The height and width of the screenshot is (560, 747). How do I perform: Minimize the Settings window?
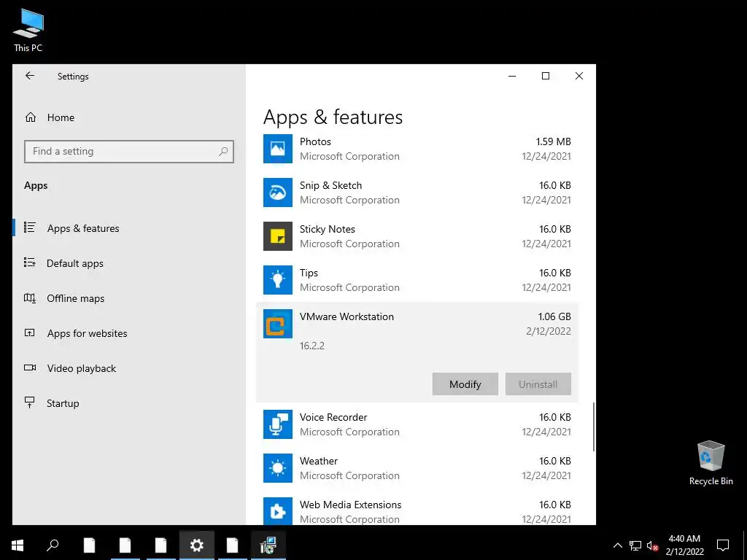coord(512,76)
